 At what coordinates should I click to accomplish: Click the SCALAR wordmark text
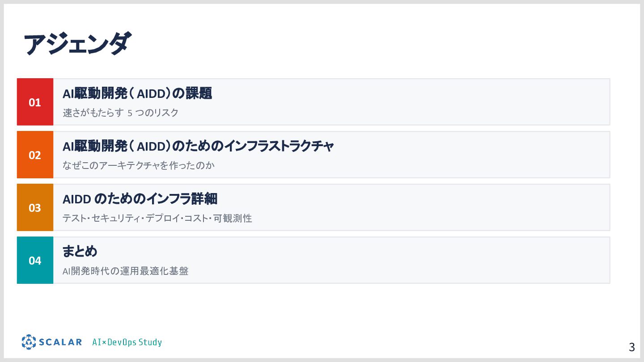pyautogui.click(x=60, y=342)
